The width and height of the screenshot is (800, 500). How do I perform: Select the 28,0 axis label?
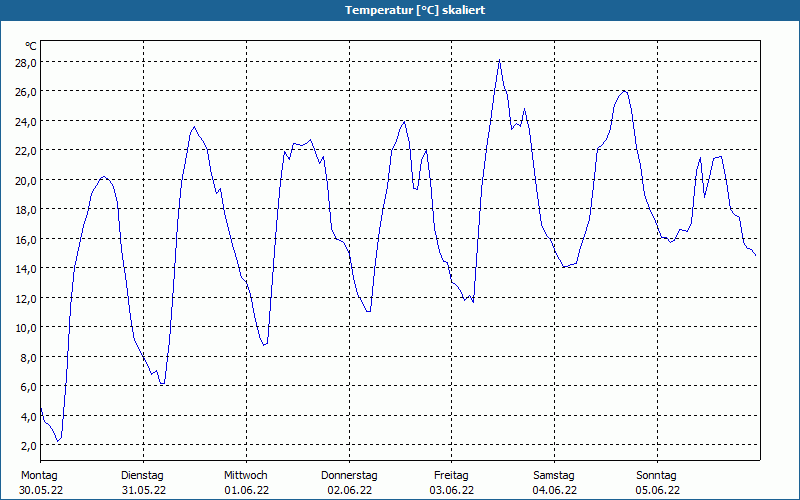pyautogui.click(x=26, y=63)
